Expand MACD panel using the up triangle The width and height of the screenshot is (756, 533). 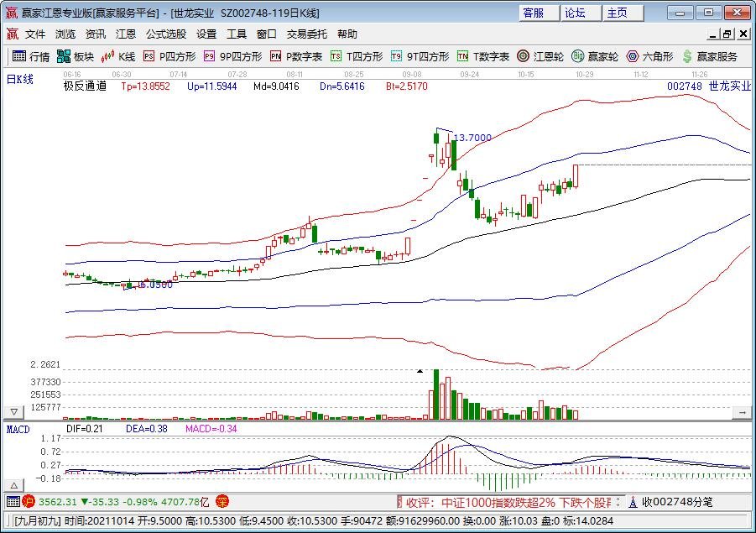click(x=13, y=486)
